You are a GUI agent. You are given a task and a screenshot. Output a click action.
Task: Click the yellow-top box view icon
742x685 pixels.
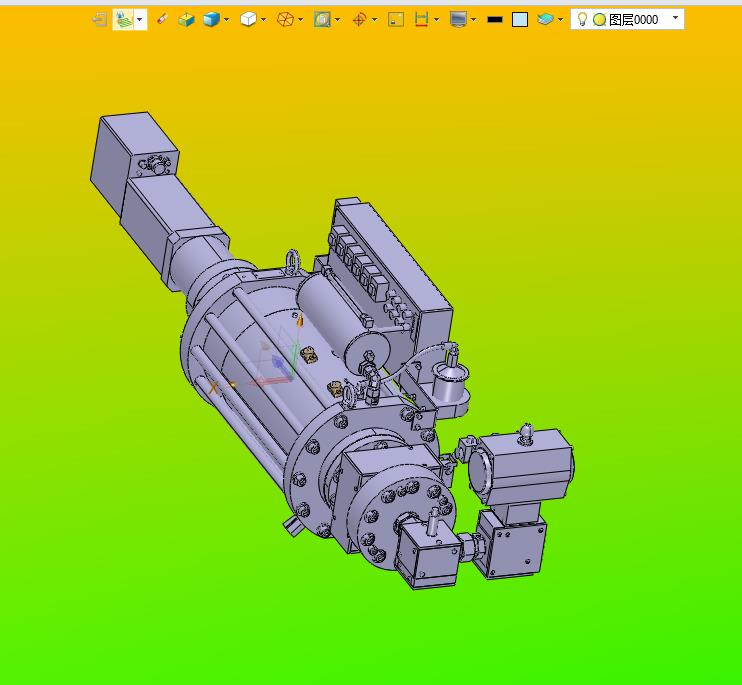[x=186, y=19]
